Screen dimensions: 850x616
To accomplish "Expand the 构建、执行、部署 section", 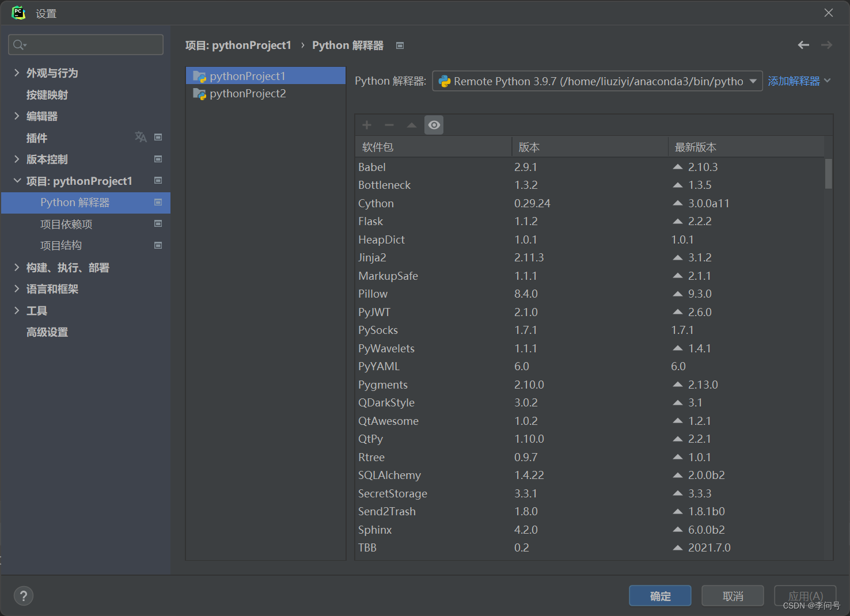I will (17, 267).
